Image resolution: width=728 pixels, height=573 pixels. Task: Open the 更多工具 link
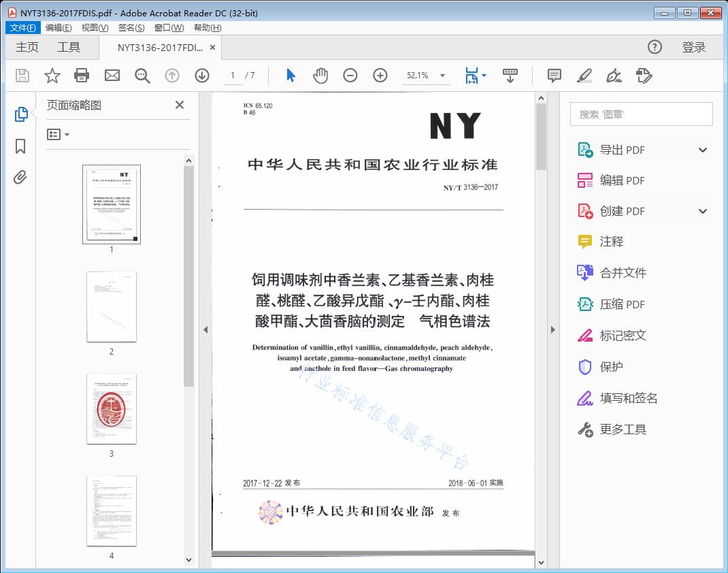click(x=623, y=429)
